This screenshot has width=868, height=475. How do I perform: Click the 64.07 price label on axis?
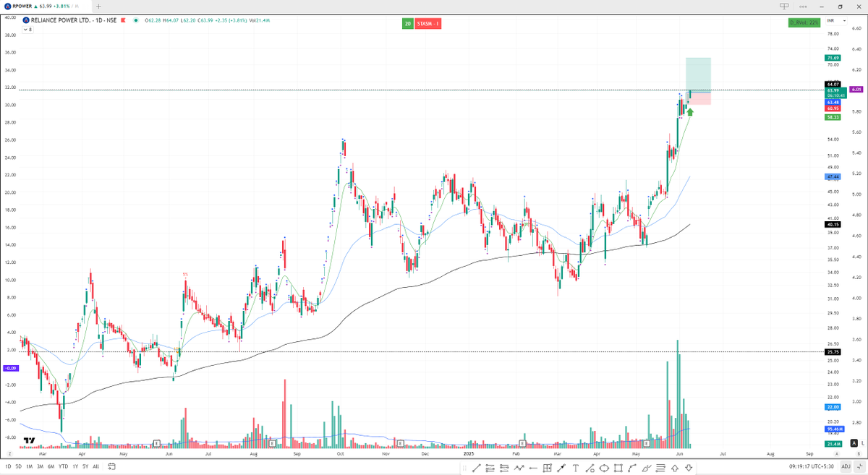[833, 85]
